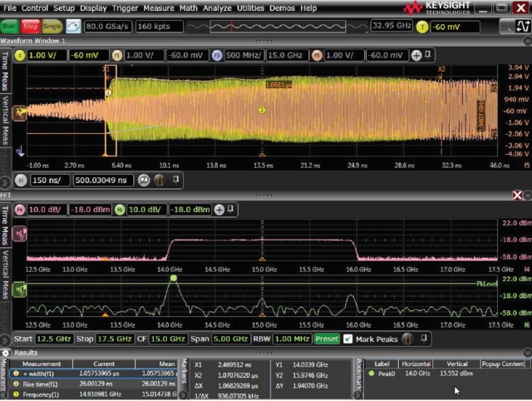The image size is (532, 401).
Task: Select the Span 5.00 GHz field
Action: pyautogui.click(x=231, y=339)
